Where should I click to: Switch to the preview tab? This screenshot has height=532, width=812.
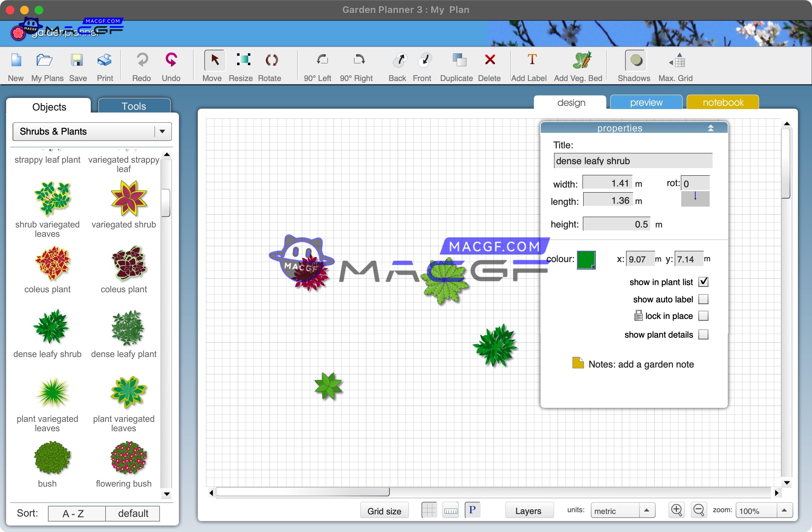(x=646, y=102)
